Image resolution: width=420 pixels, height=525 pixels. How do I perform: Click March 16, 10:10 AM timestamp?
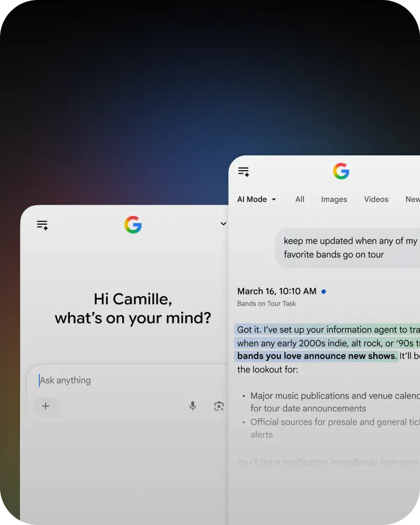(x=277, y=291)
